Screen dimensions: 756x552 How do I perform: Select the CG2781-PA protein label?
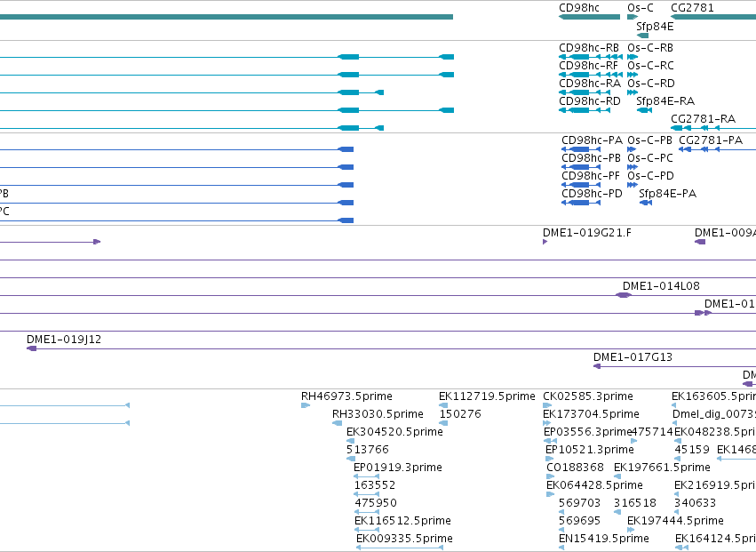click(711, 140)
